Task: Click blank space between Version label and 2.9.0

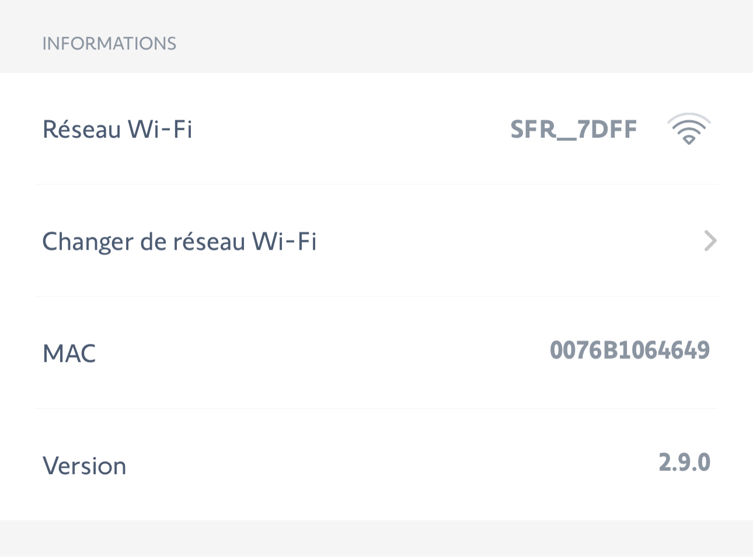Action: click(x=391, y=465)
